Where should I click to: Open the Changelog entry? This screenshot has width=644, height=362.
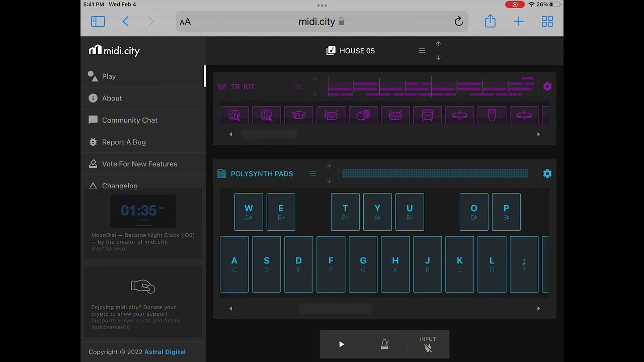[143, 186]
